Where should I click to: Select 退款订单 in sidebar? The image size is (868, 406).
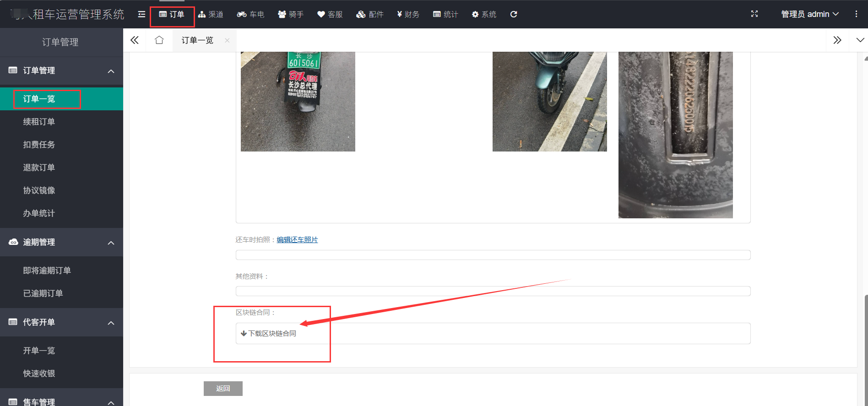(x=61, y=168)
